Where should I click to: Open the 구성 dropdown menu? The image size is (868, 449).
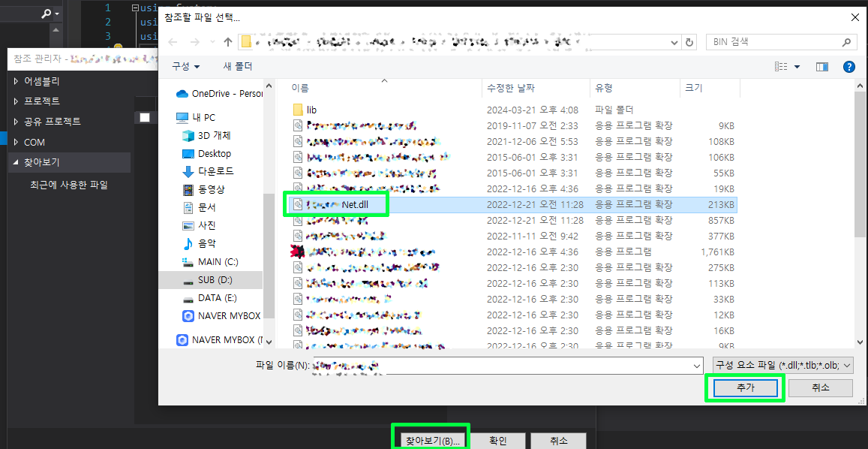point(186,67)
